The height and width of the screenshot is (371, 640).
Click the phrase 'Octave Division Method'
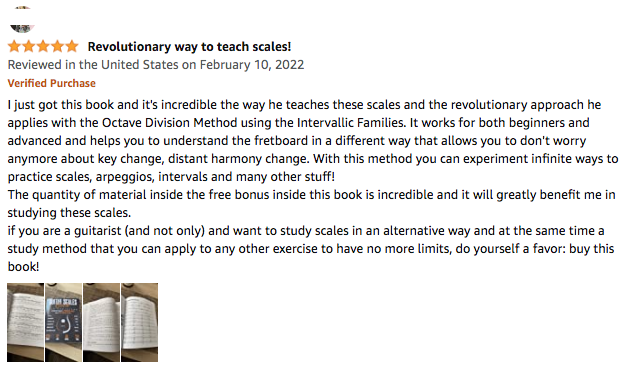coord(169,123)
